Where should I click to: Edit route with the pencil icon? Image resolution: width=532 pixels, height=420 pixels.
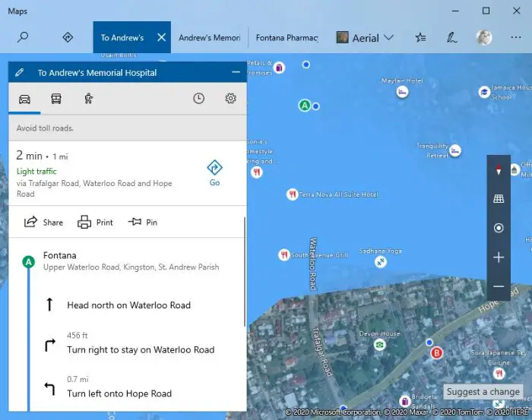click(19, 72)
